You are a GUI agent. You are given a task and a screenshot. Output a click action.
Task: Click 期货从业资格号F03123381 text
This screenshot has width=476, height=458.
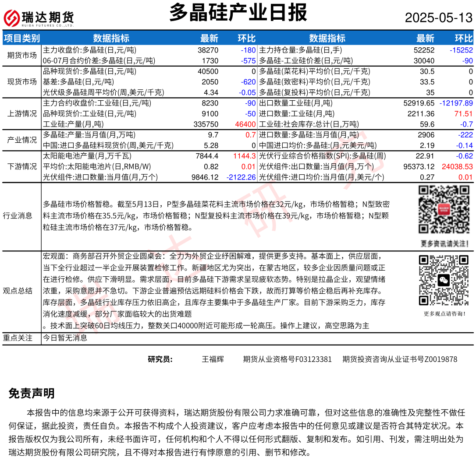click(287, 359)
